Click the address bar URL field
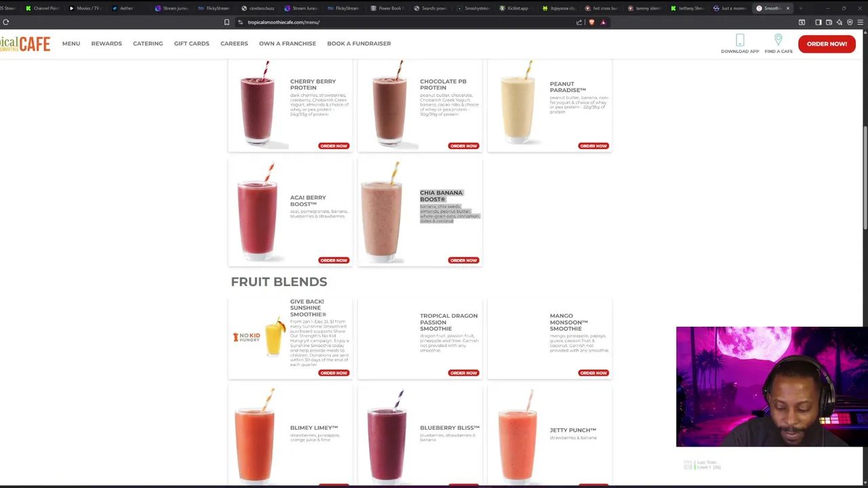The image size is (868, 488). (407, 22)
